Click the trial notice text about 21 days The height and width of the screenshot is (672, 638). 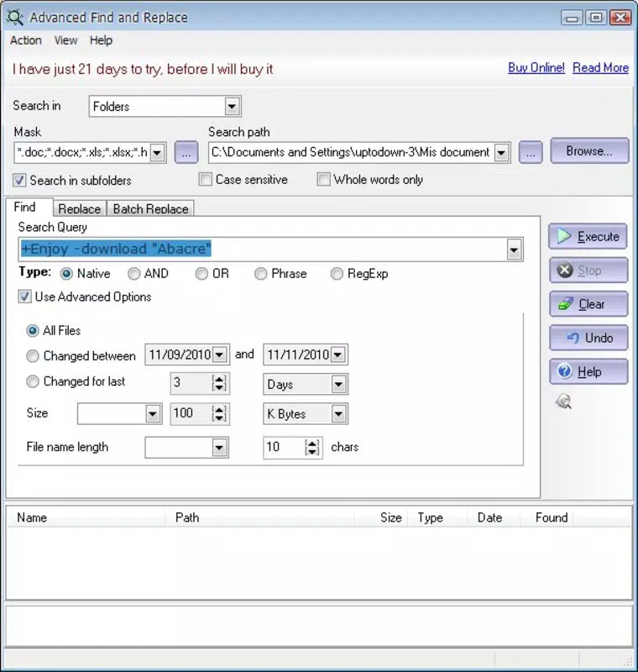(143, 69)
